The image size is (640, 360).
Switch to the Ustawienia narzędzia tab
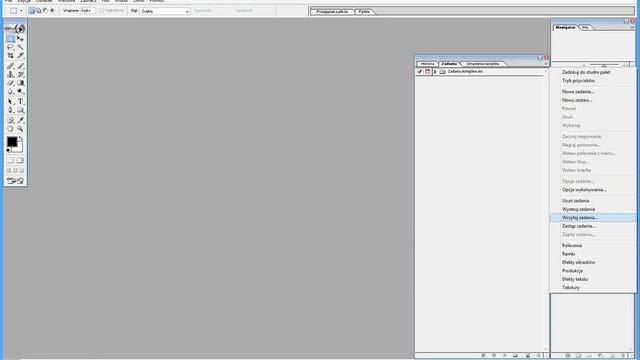[483, 64]
